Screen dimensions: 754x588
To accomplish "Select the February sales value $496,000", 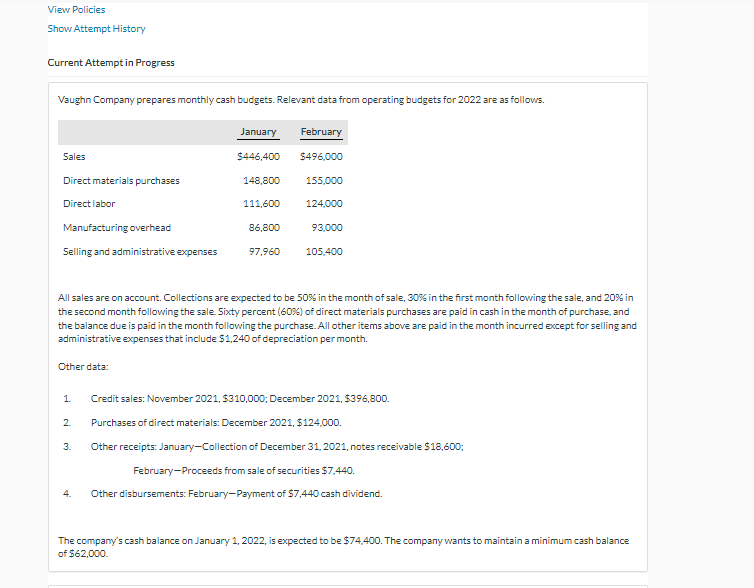I will 321,157.
